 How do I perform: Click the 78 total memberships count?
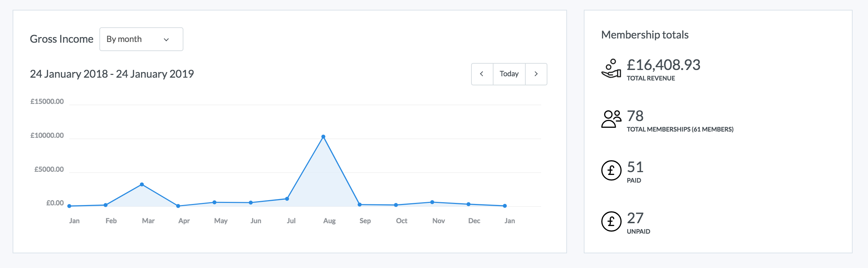pos(635,116)
